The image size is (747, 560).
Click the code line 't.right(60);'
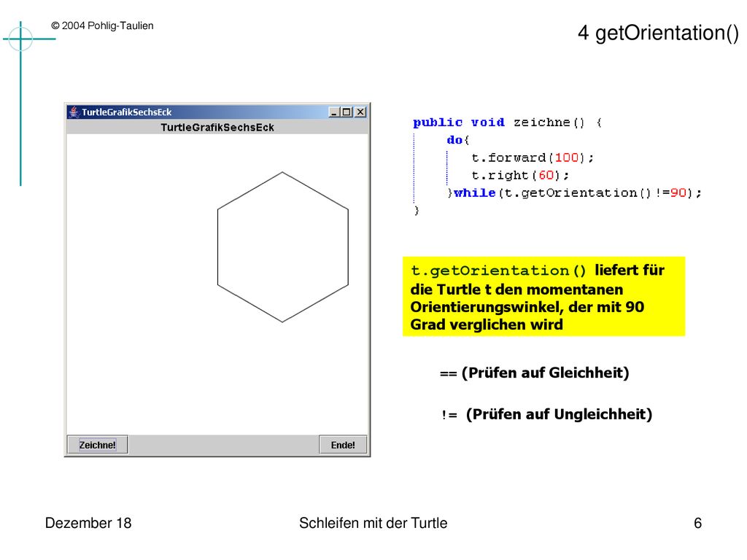click(520, 175)
